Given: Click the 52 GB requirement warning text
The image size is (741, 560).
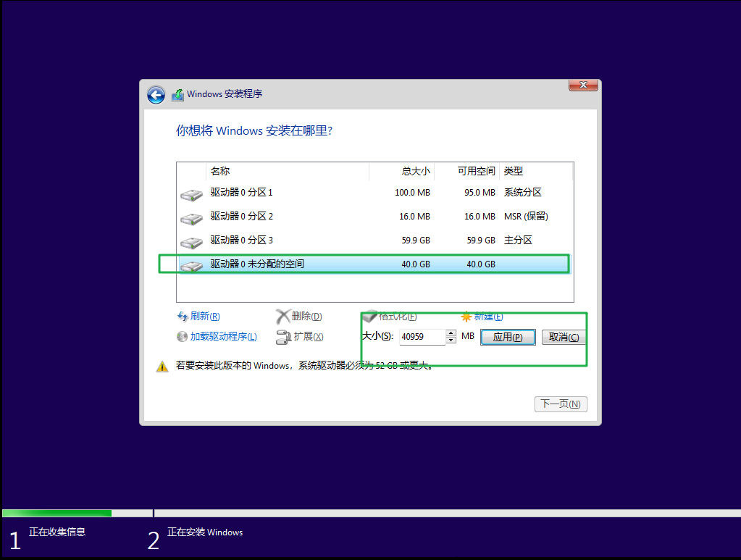Looking at the screenshot, I should click(x=305, y=366).
